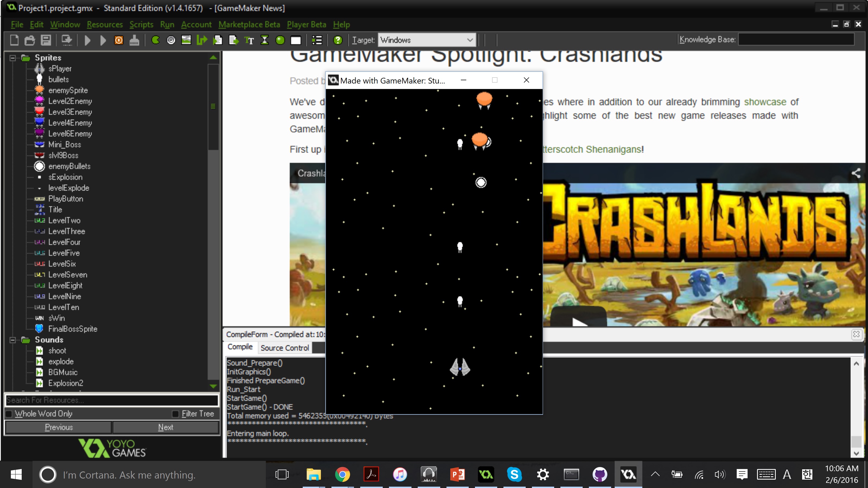Click the Next search result button
This screenshot has height=488, width=868.
pos(165,427)
